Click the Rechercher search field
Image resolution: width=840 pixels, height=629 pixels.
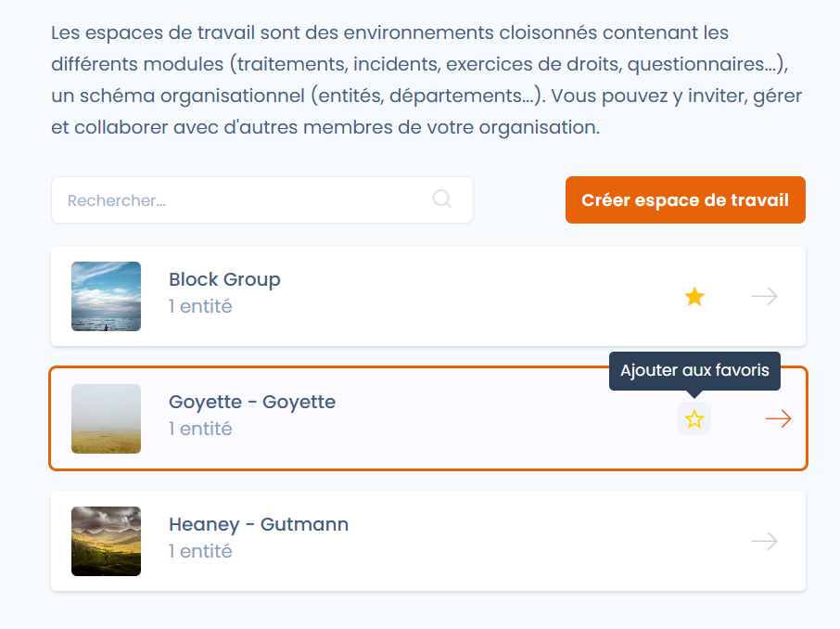(262, 200)
